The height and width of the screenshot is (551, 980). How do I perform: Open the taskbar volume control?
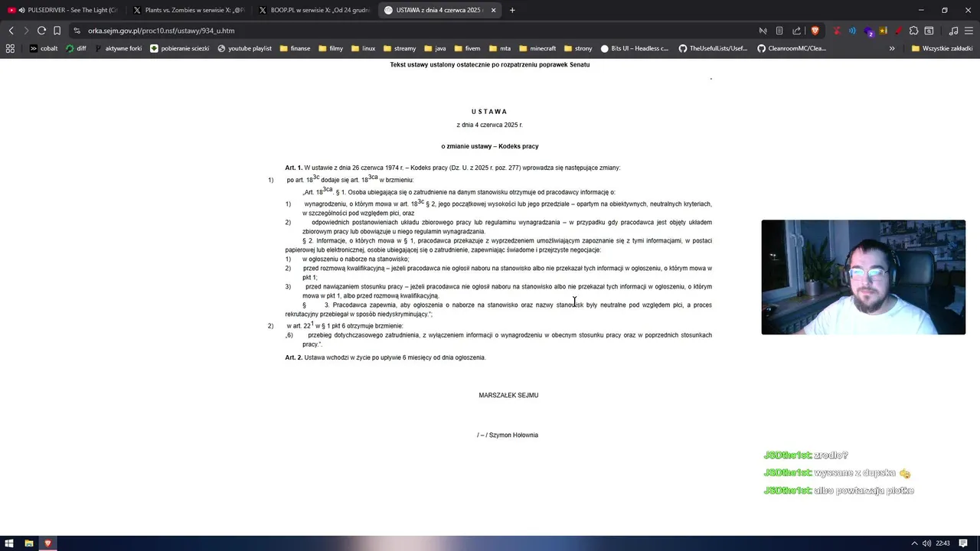coord(926,543)
